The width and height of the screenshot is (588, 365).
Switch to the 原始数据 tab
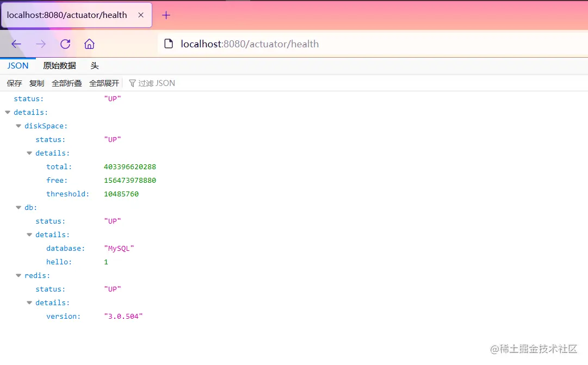point(59,66)
